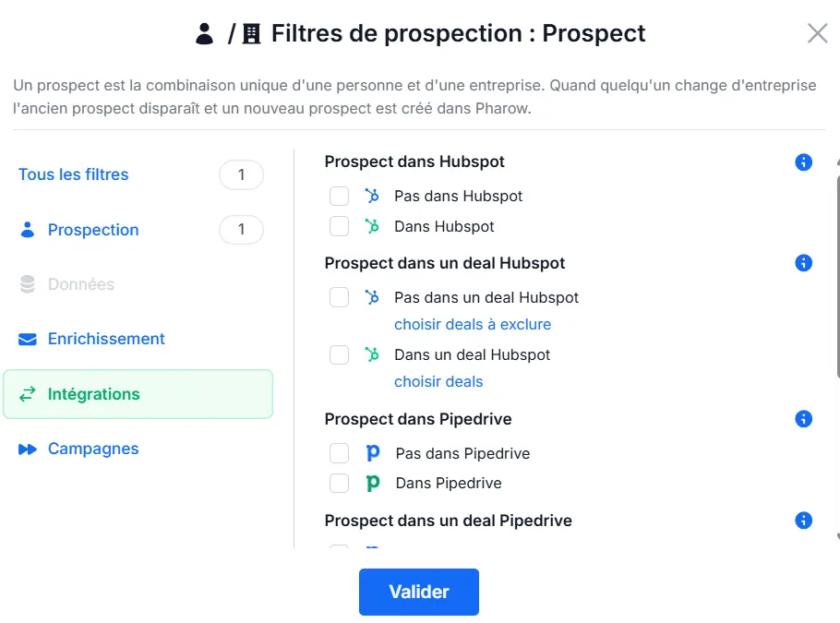Viewport: 840px width, 623px height.
Task: Check "Pas dans un deal Hubspot"
Action: (339, 297)
